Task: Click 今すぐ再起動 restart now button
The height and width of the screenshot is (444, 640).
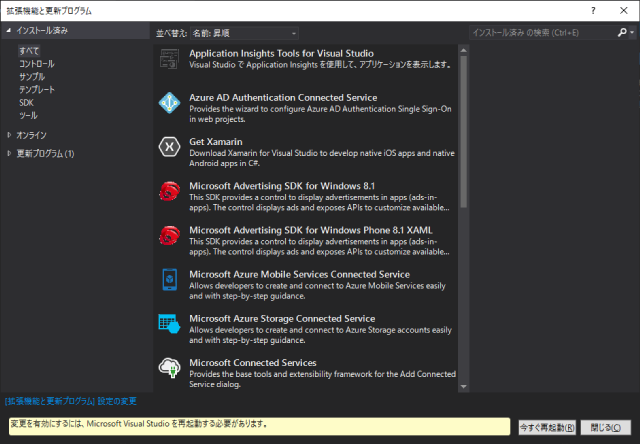Action: (x=547, y=428)
